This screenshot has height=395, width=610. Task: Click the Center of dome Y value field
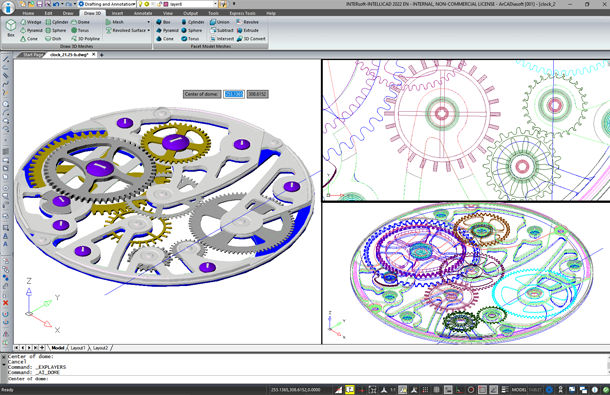click(258, 94)
